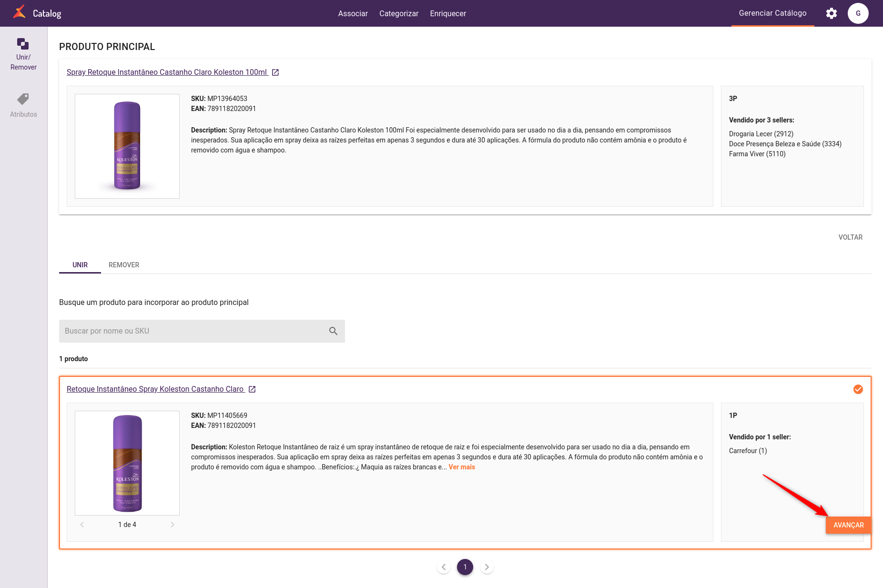Open main product in new tab icon
The image size is (883, 588).
(x=275, y=72)
